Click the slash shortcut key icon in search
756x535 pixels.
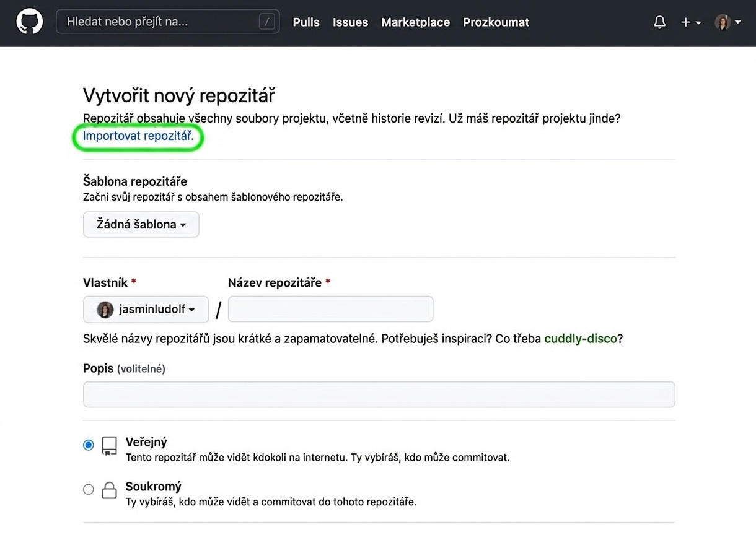pos(267,22)
